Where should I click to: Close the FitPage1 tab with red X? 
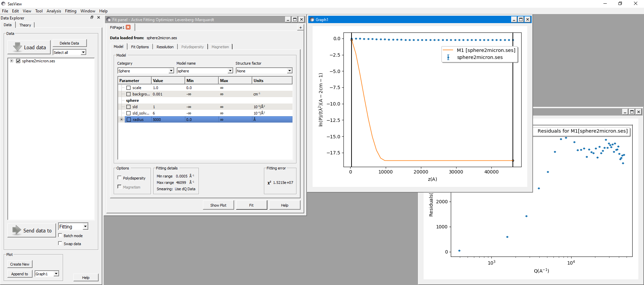click(x=128, y=27)
